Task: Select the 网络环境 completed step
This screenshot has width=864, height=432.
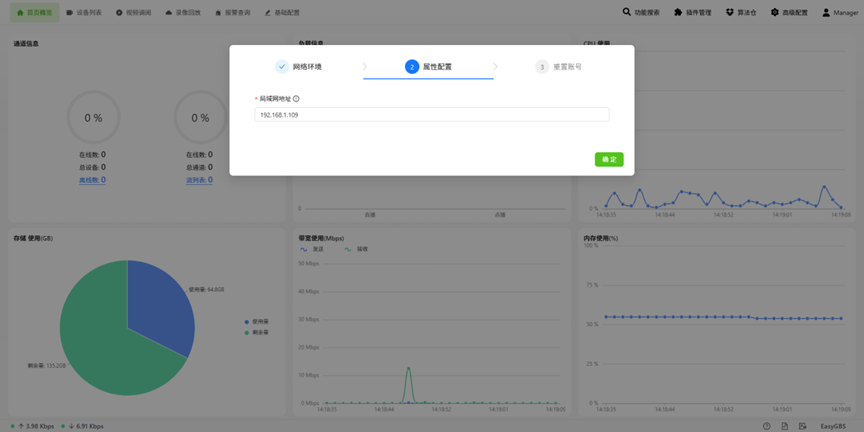Action: click(x=298, y=67)
